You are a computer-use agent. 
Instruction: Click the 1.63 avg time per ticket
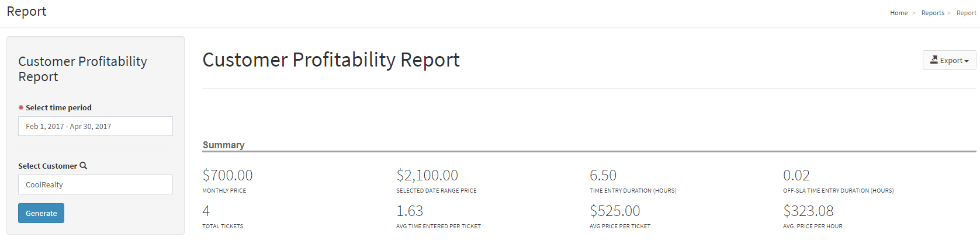[x=410, y=211]
